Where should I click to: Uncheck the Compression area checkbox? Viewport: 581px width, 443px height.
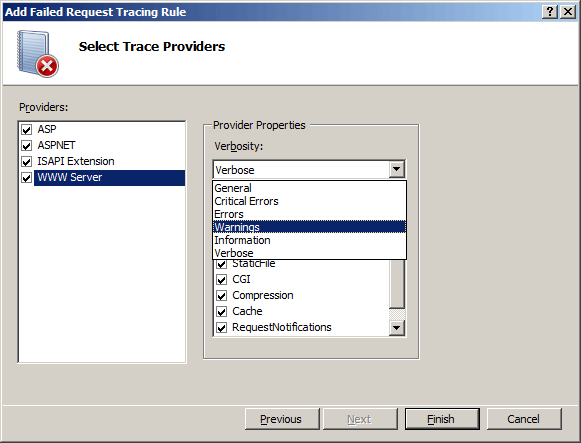tap(222, 296)
